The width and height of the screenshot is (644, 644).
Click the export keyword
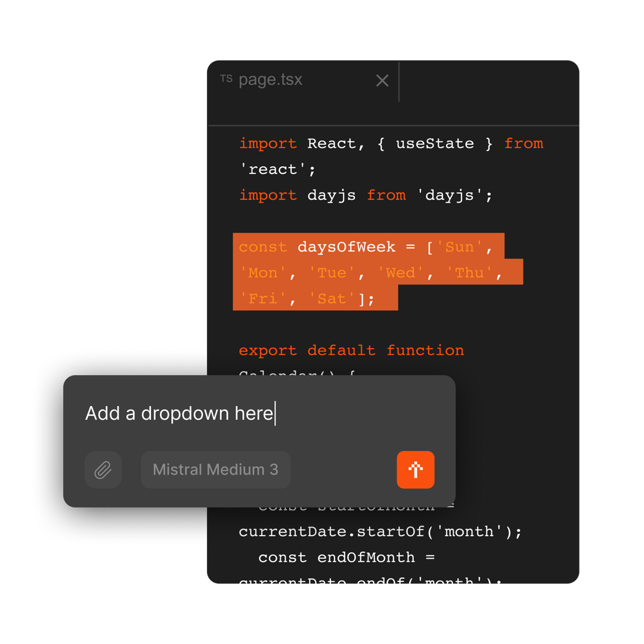[x=268, y=351]
